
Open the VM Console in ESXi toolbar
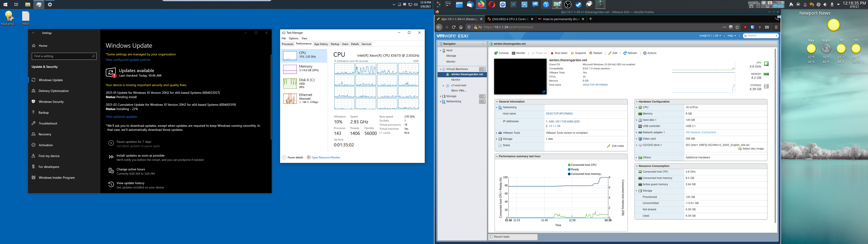501,53
